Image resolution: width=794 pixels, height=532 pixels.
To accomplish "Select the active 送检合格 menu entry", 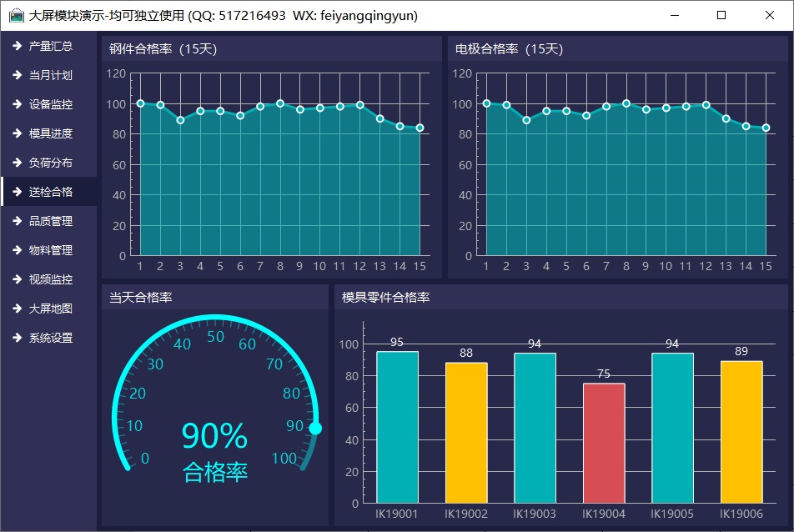I will [x=50, y=192].
